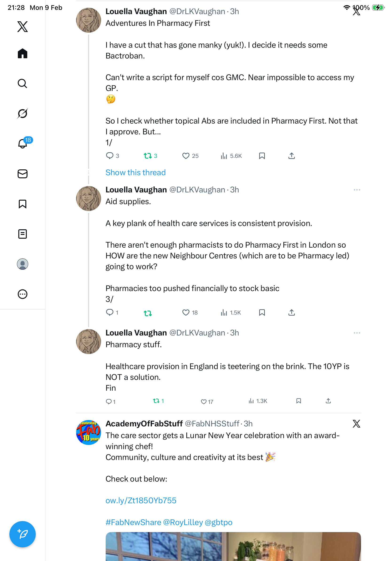
Task: Expand the sidebar More menu
Action: click(23, 294)
